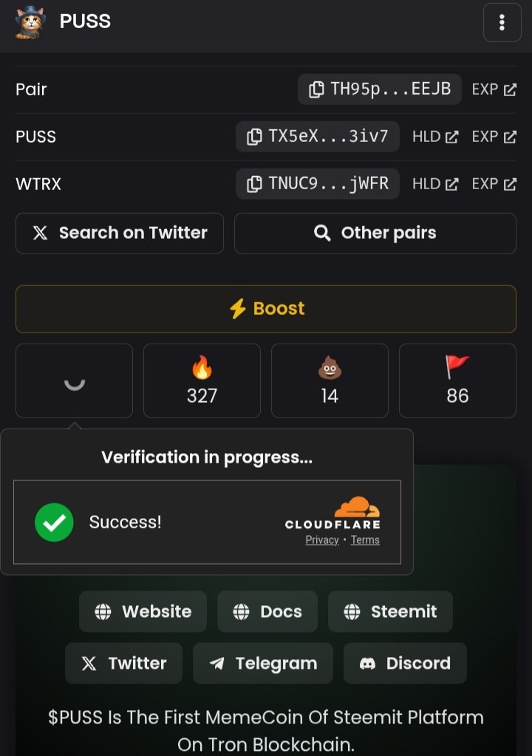Open the WTRX EXP explorer link
This screenshot has height=756, width=532.
tap(494, 184)
